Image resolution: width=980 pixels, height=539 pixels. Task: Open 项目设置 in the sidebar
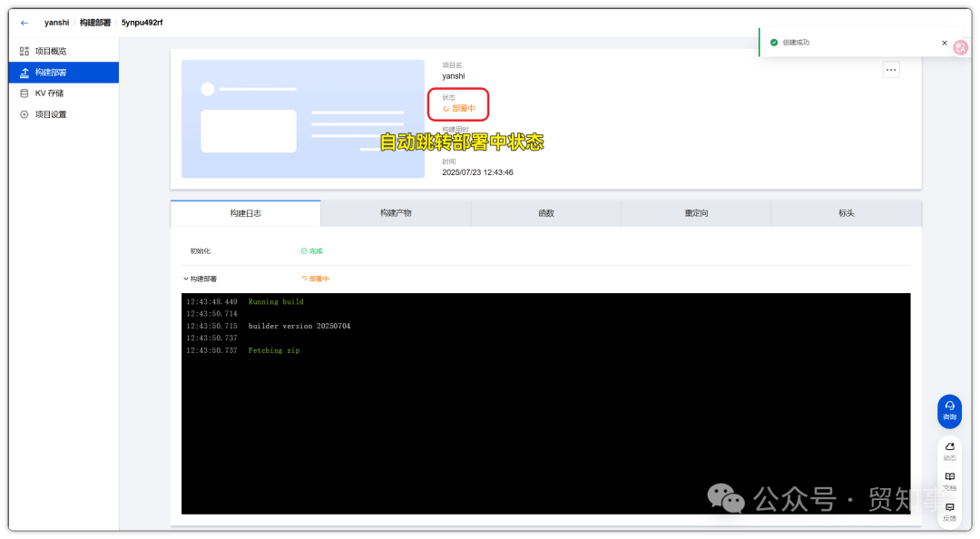[64, 114]
